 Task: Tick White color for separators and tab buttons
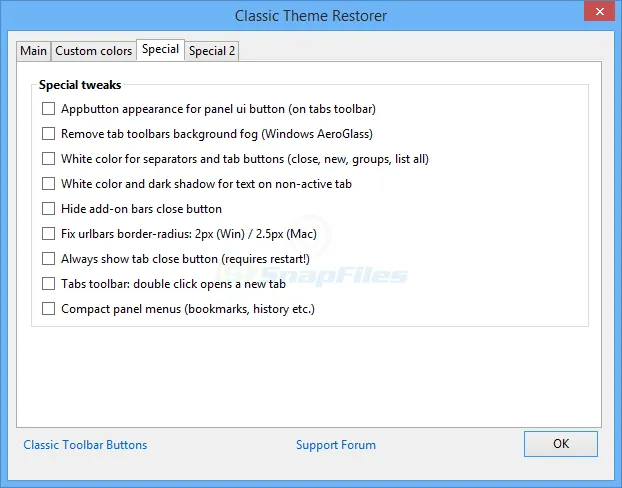[x=48, y=159]
